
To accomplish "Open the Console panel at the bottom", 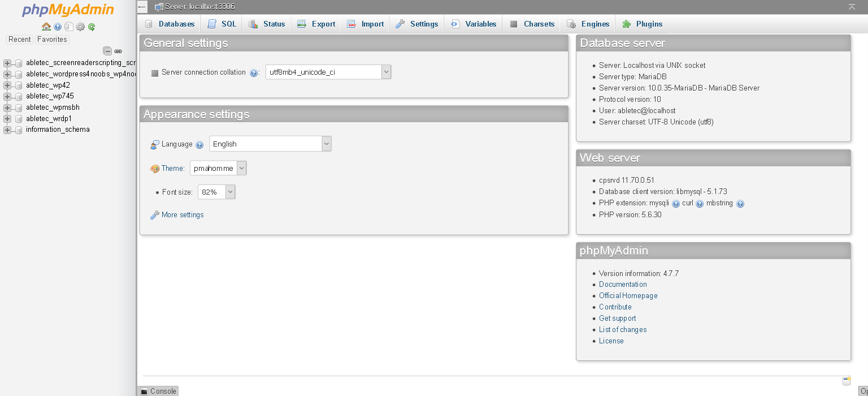I will click(158, 391).
